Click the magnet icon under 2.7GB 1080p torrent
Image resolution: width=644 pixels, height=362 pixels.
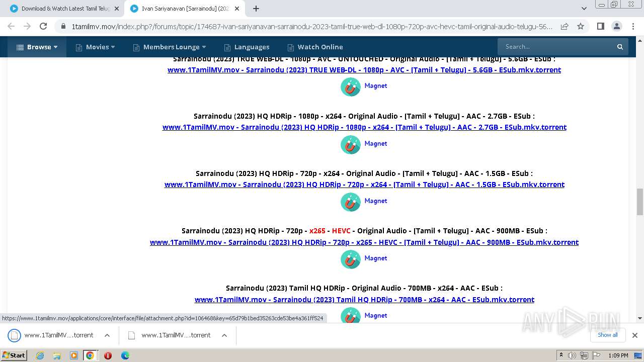pos(351,144)
